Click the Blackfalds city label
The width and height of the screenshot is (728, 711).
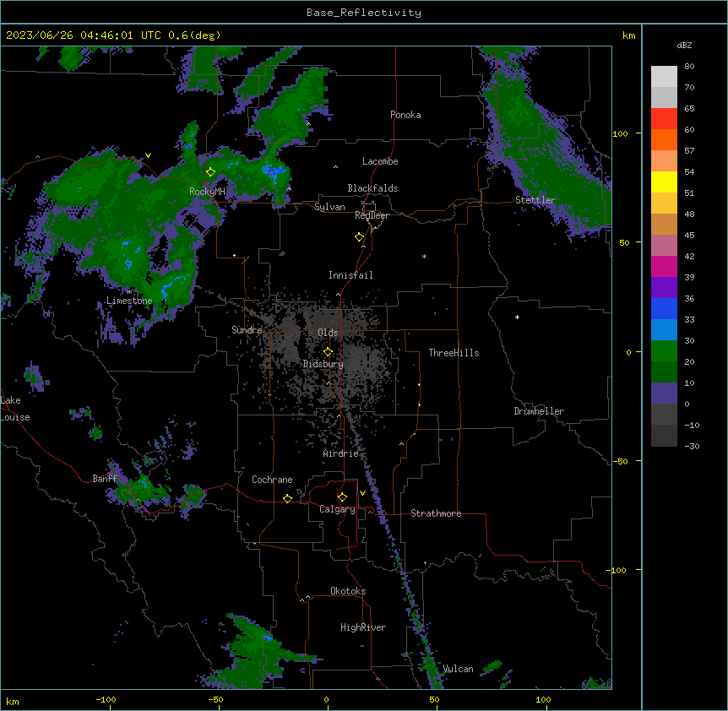pyautogui.click(x=372, y=188)
